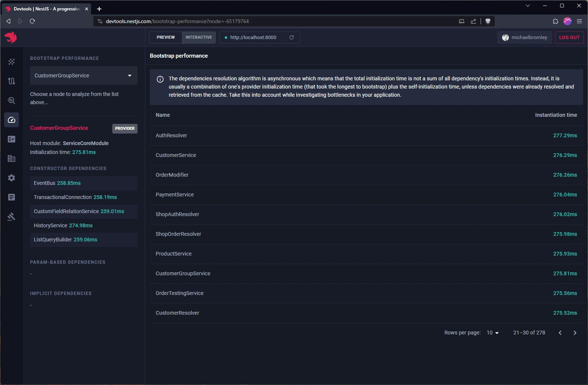The image size is (588, 385).
Task: Open a new browser tab
Action: [99, 9]
